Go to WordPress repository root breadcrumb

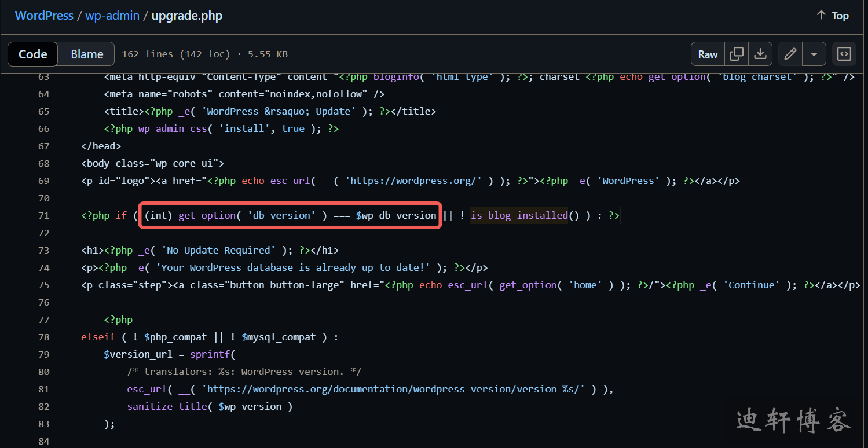click(44, 16)
